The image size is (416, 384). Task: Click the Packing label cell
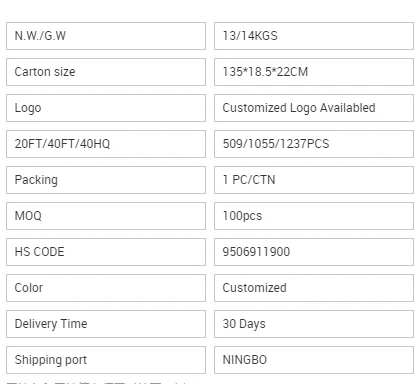[x=106, y=180]
